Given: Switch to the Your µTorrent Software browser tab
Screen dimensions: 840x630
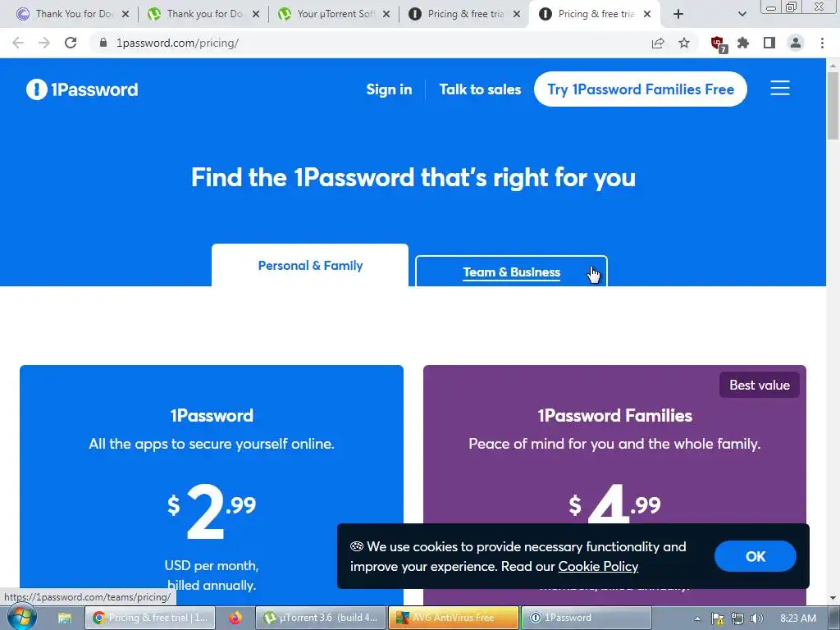Looking at the screenshot, I should (x=335, y=14).
